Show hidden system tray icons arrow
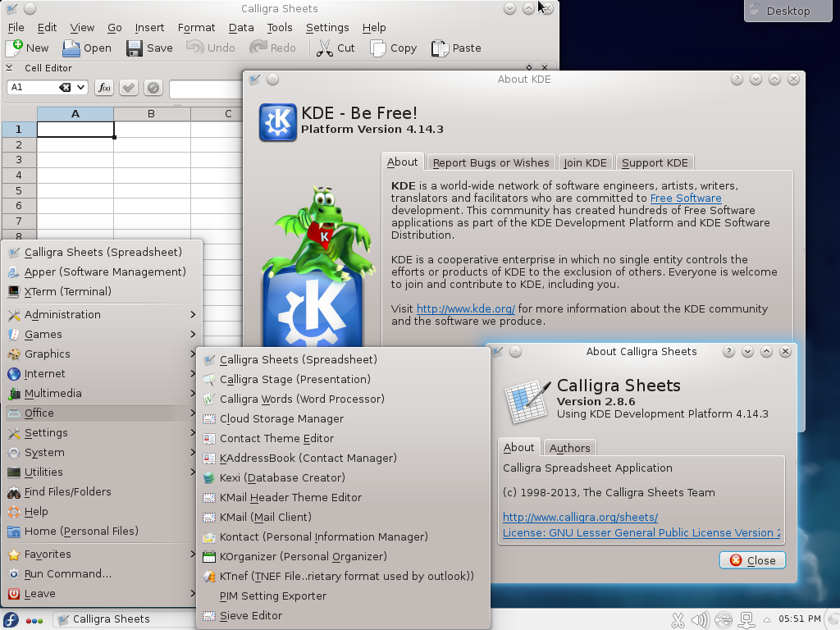The image size is (840, 630). (x=767, y=620)
